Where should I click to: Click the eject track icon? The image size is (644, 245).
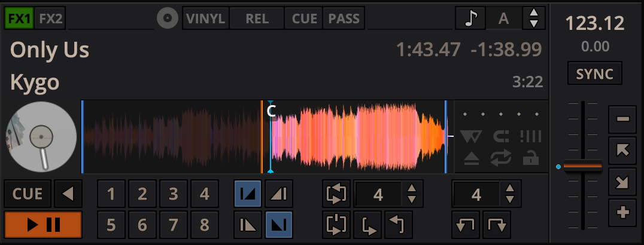(471, 158)
